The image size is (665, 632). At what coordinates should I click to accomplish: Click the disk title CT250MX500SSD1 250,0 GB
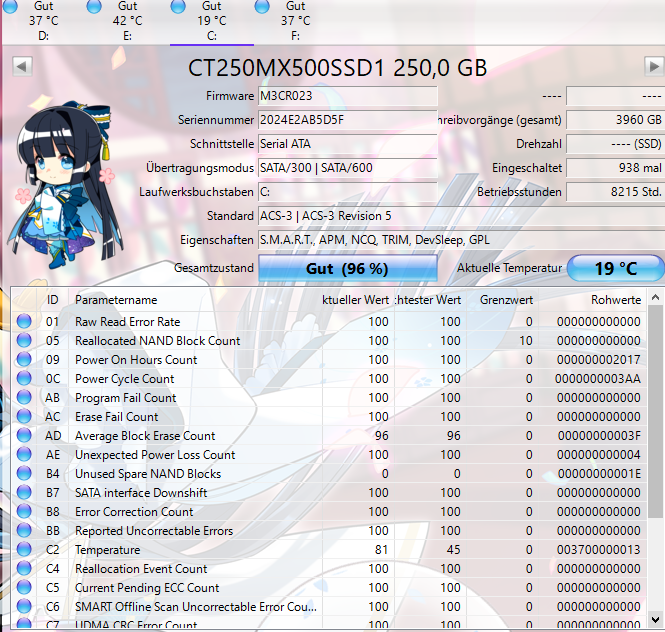[x=338, y=68]
